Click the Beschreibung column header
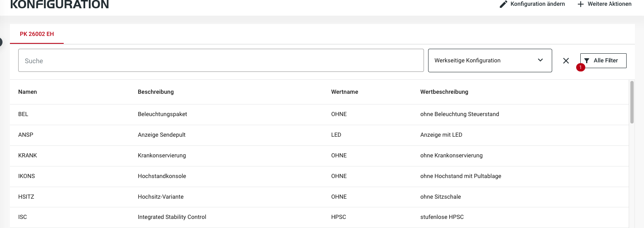The image size is (644, 228). [156, 92]
